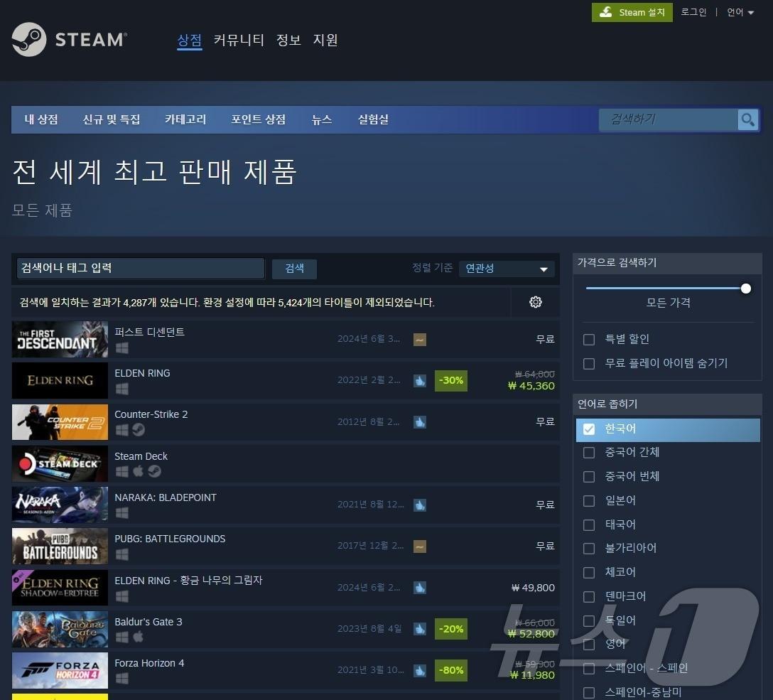Click the Apple icon under Steam Deck
The width and height of the screenshot is (773, 700).
coord(139,471)
